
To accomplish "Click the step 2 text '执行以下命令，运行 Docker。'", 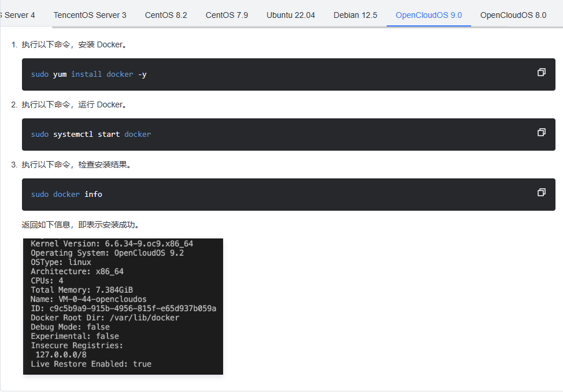I will (x=74, y=104).
